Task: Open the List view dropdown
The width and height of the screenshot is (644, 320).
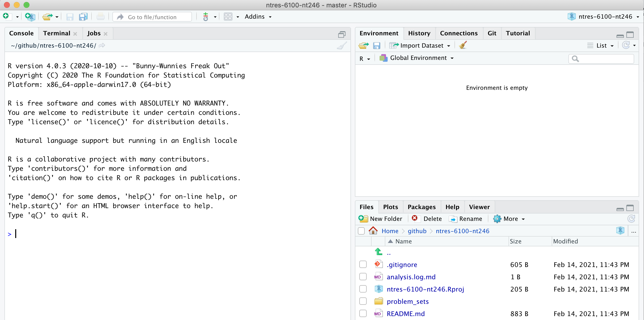Action: (600, 45)
